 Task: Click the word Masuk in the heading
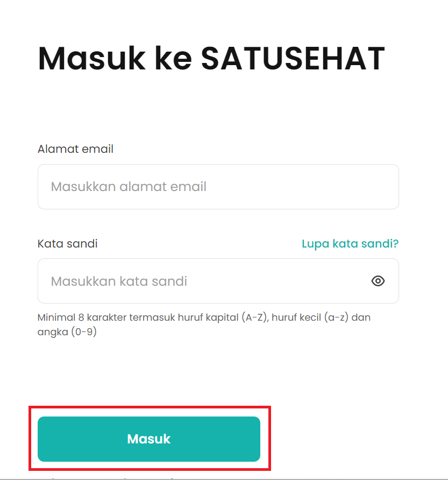pyautogui.click(x=91, y=58)
